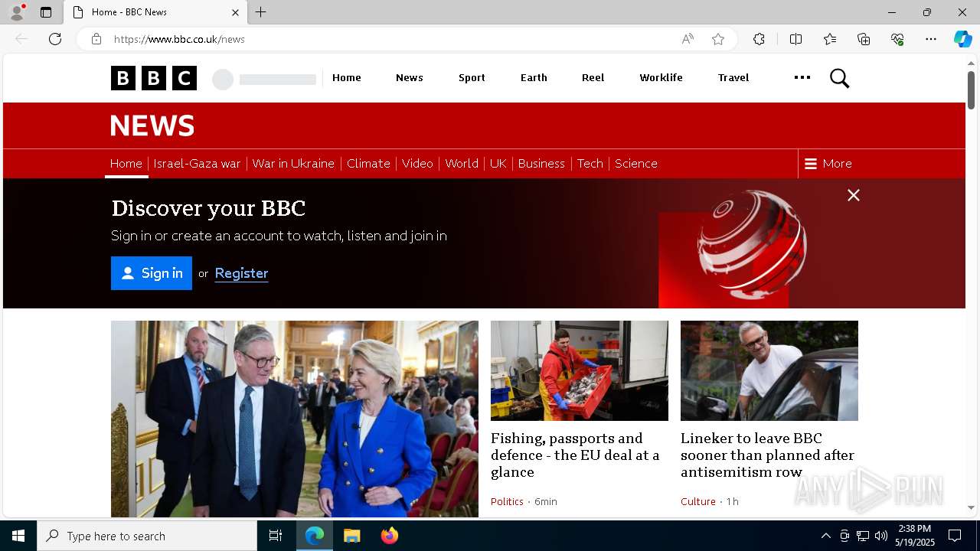Open Tab actions menu icon
This screenshot has height=551, width=980.
(x=46, y=12)
